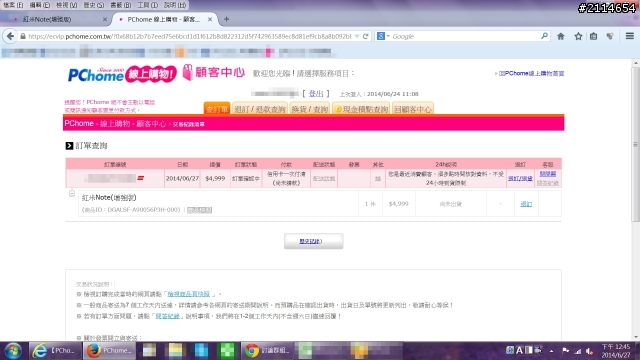This screenshot has height=360, width=640.
Task: Click the network signal tray icon
Action: pos(578,351)
